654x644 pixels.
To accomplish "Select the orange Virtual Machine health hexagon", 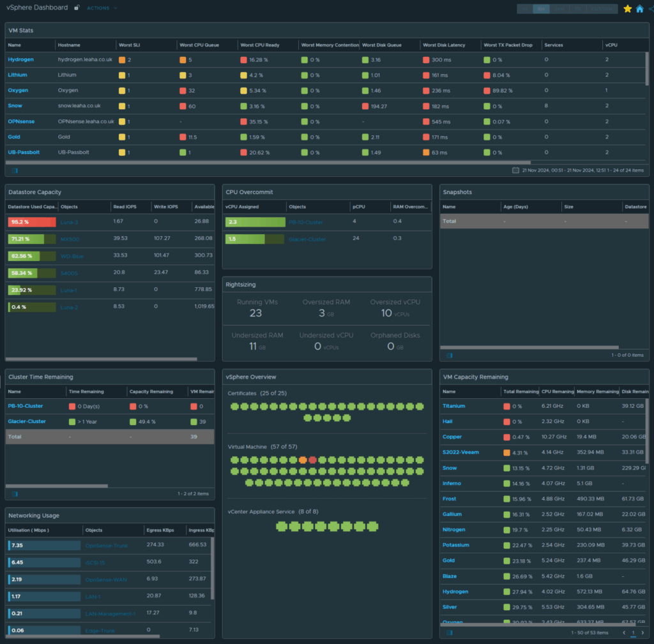I will click(303, 460).
